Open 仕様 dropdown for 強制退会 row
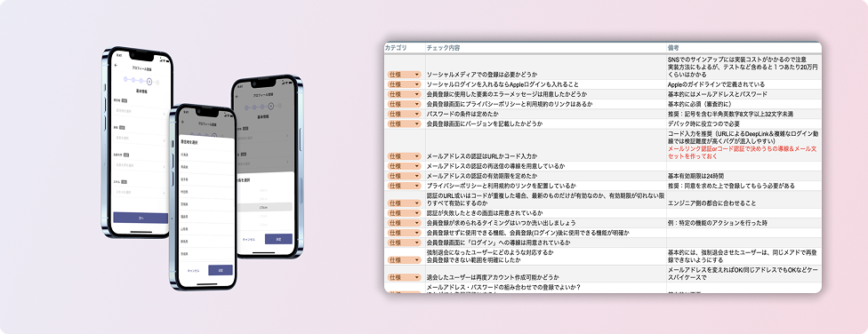868x334 pixels. coord(404,260)
